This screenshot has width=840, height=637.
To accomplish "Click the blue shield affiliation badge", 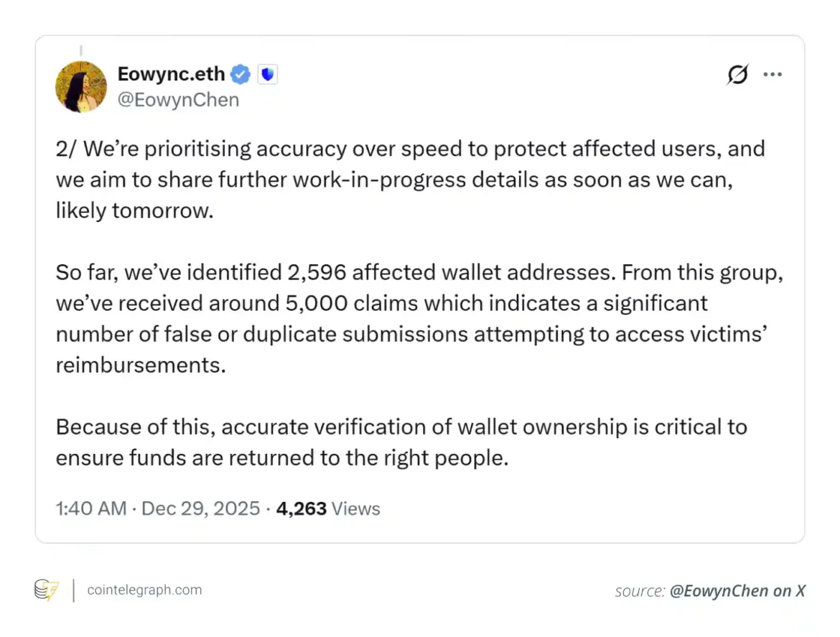I will pyautogui.click(x=266, y=73).
